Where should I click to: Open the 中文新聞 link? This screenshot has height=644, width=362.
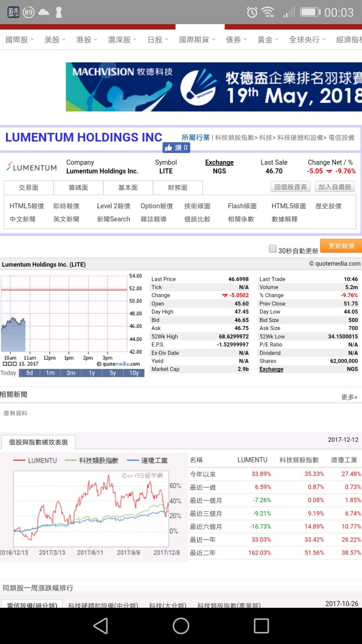[23, 219]
